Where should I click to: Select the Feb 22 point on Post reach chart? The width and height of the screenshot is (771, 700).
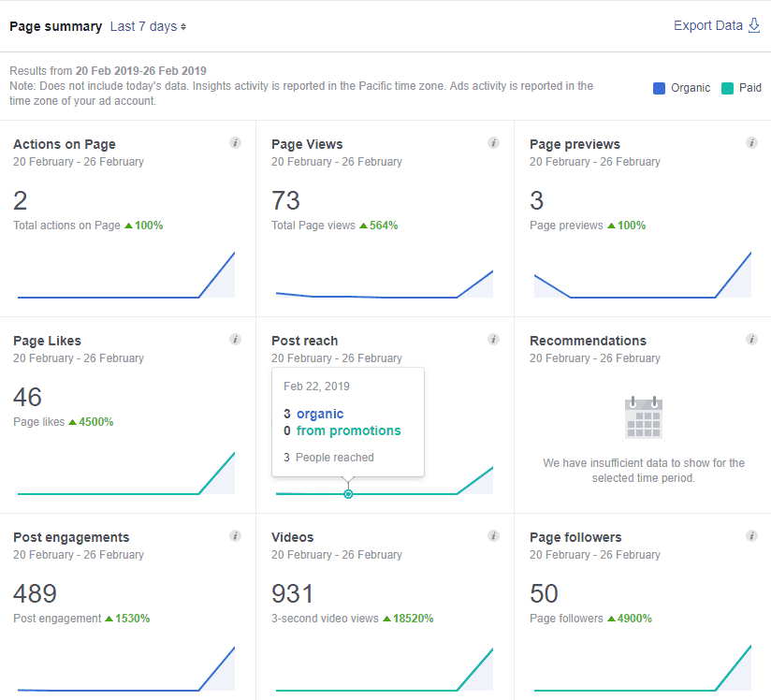point(348,493)
